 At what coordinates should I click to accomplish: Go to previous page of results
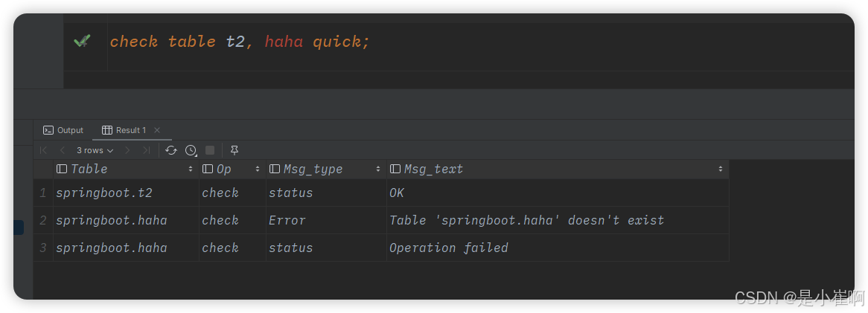click(63, 150)
